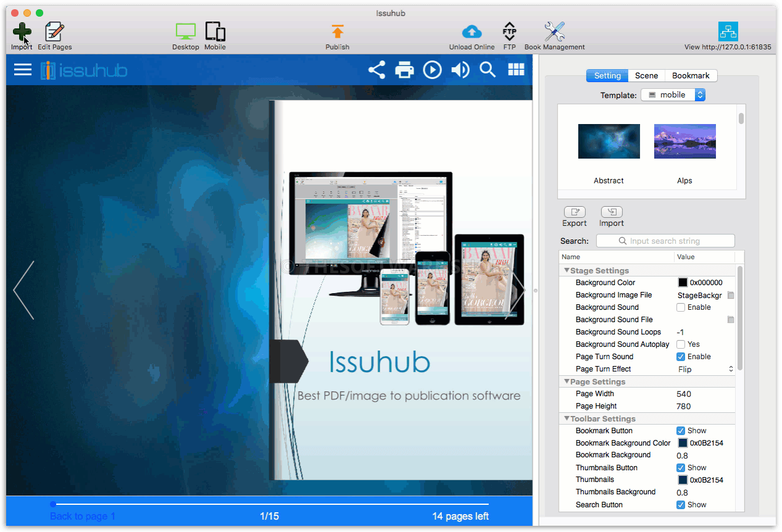Open Book Management
The image size is (782, 532).
pos(554,31)
